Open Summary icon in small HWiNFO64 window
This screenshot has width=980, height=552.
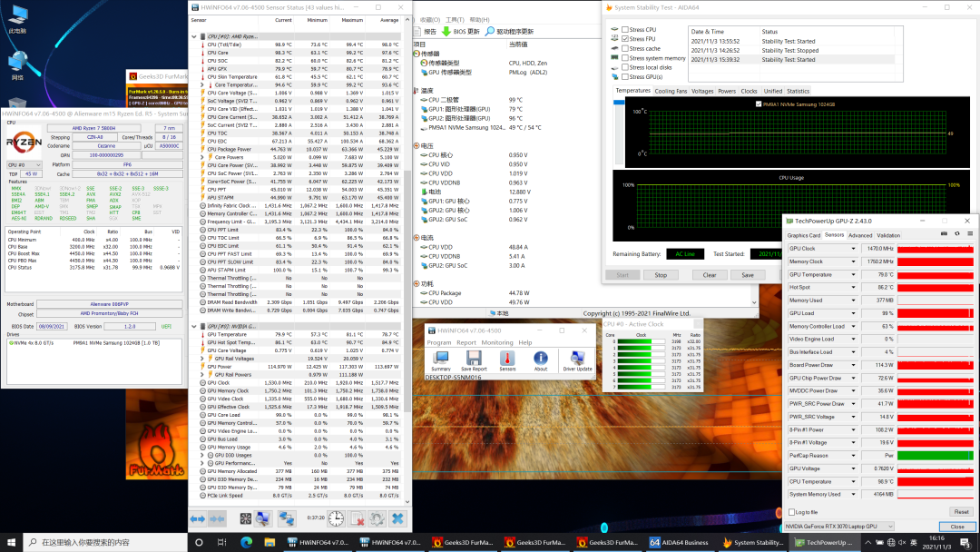pos(441,360)
